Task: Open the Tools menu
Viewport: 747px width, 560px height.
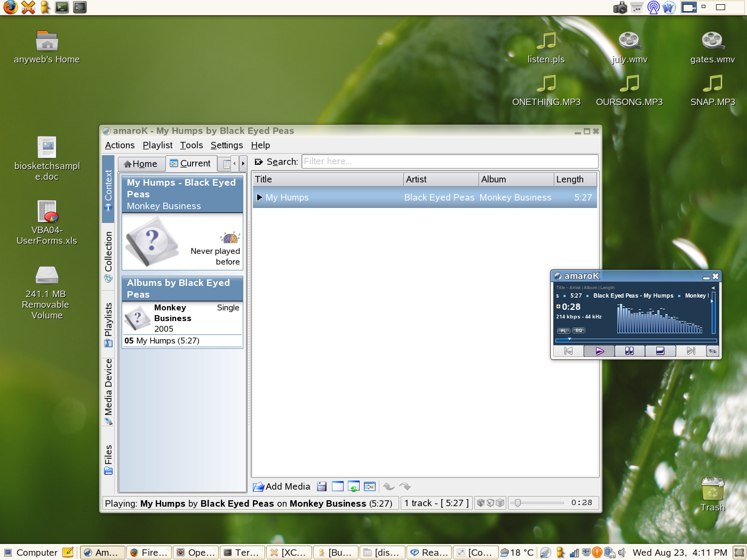Action: (x=192, y=145)
